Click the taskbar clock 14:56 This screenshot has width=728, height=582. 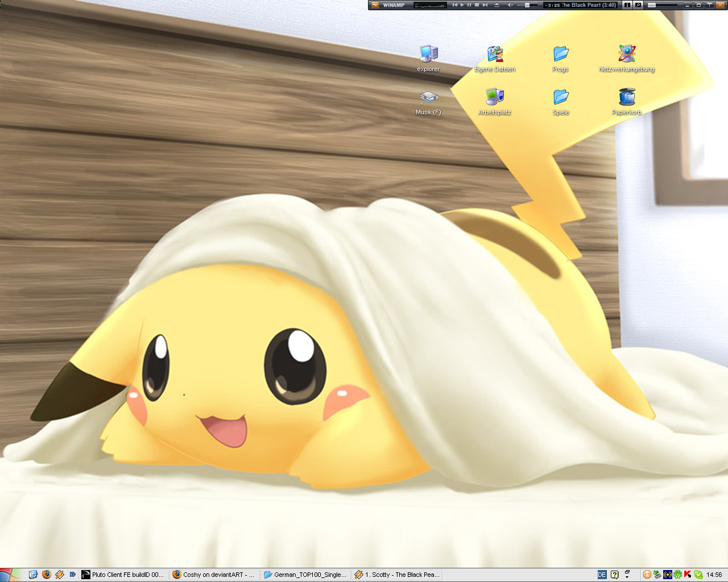pos(714,575)
